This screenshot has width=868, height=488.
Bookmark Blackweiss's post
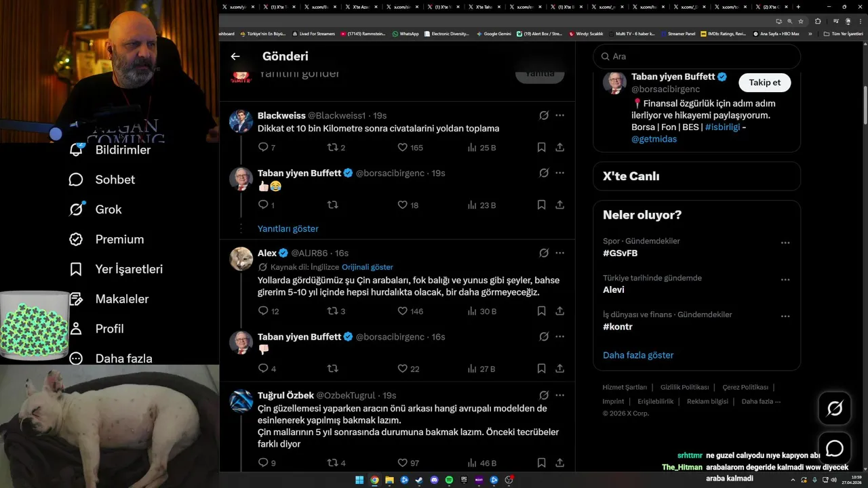point(541,147)
